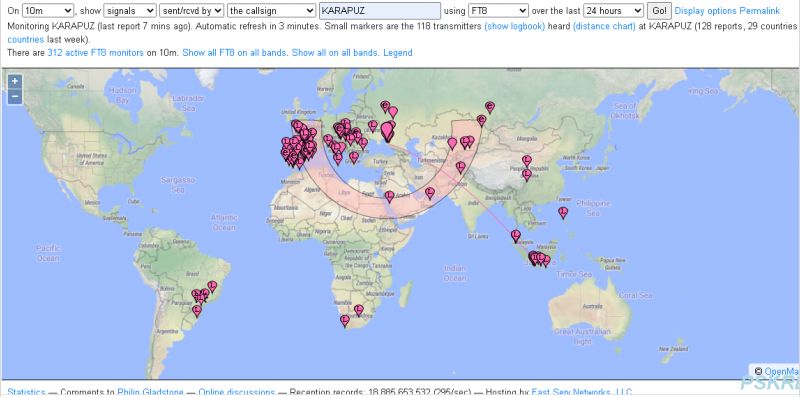800x397 pixels.
Task: Open the 24 hours time range dropdown
Action: [x=614, y=10]
